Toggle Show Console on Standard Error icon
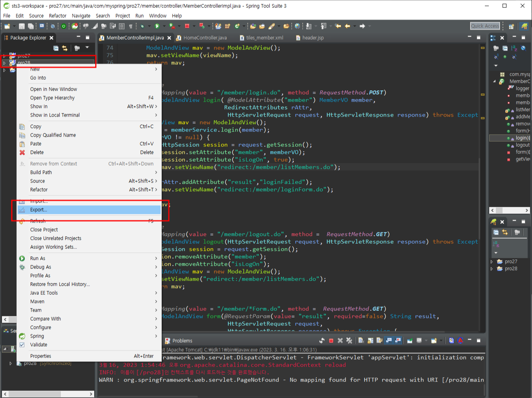The width and height of the screenshot is (532, 398). 398,341
